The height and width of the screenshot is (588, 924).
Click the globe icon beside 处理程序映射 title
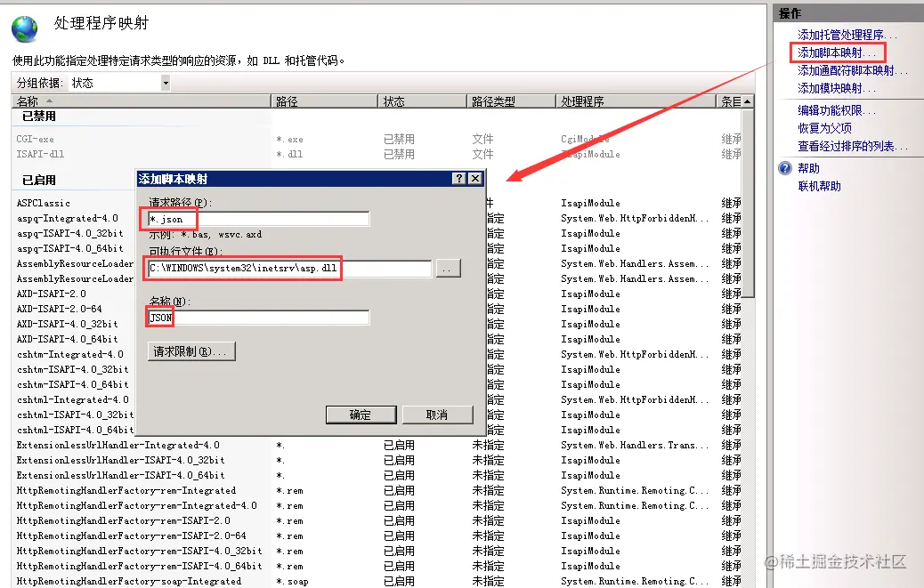24,28
